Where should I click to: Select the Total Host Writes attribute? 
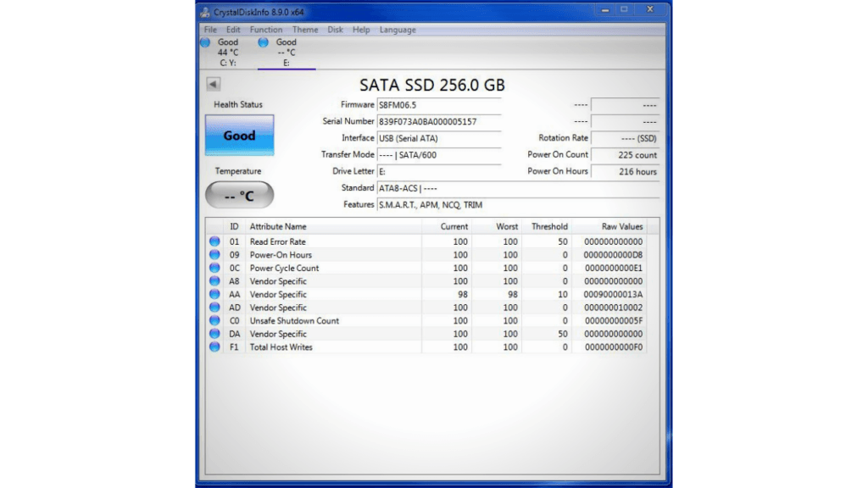pyautogui.click(x=281, y=347)
